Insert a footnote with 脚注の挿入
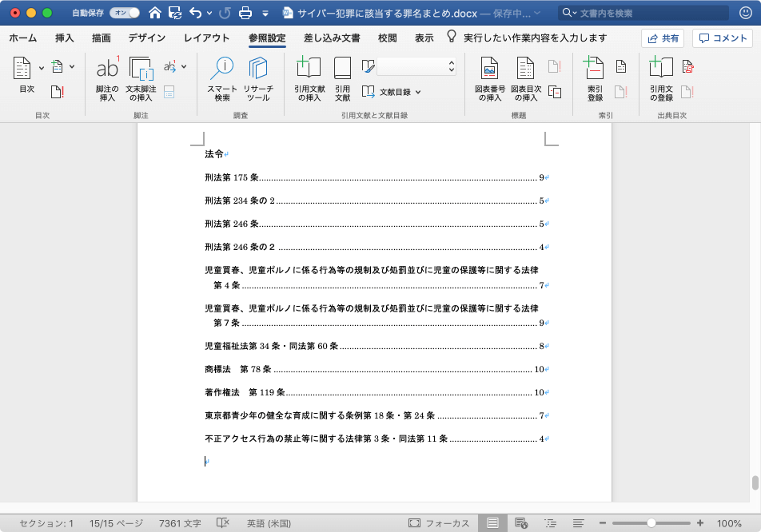761x532 pixels. click(107, 79)
